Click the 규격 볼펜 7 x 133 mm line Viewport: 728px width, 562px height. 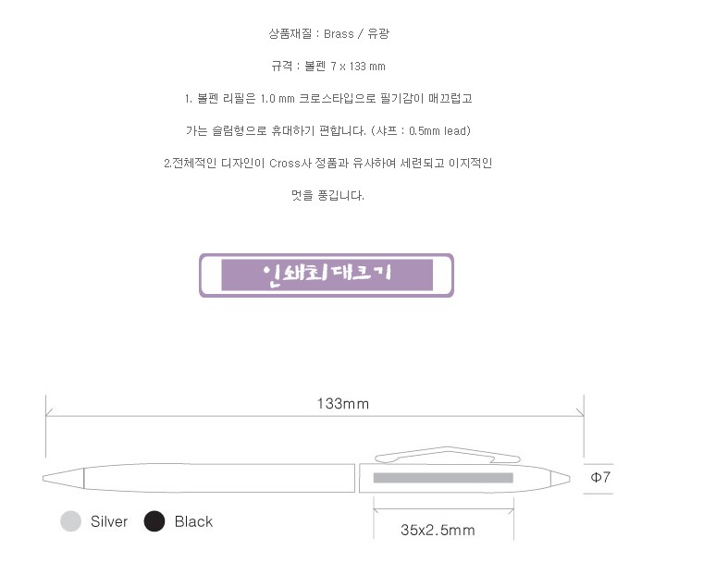coord(327,67)
